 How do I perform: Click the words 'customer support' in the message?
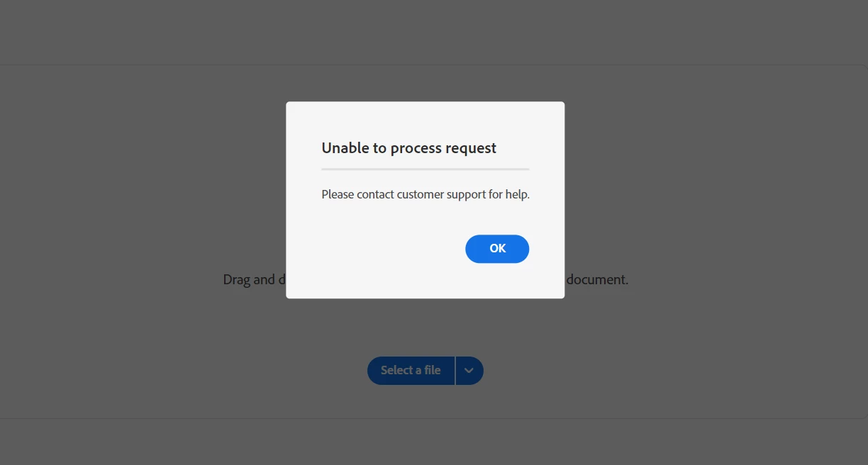click(x=441, y=194)
